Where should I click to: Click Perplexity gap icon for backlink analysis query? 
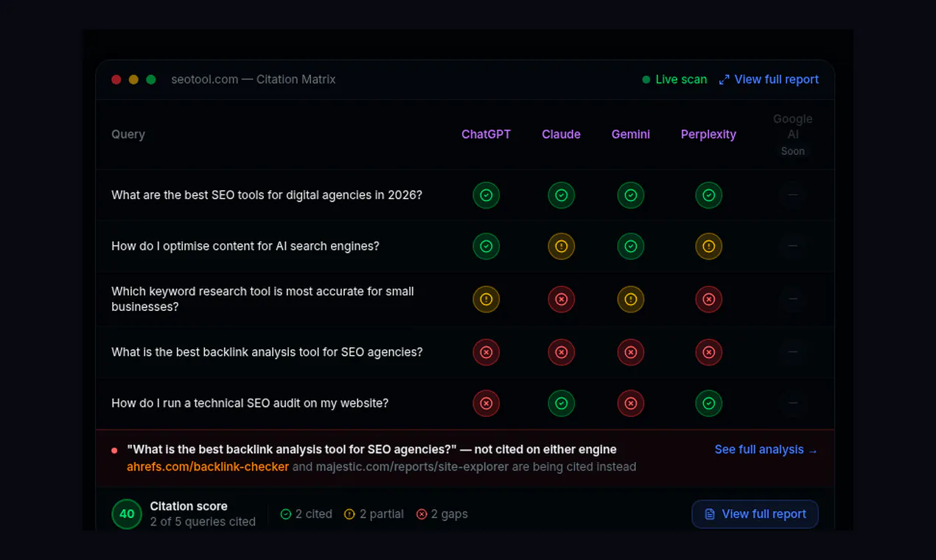(708, 352)
